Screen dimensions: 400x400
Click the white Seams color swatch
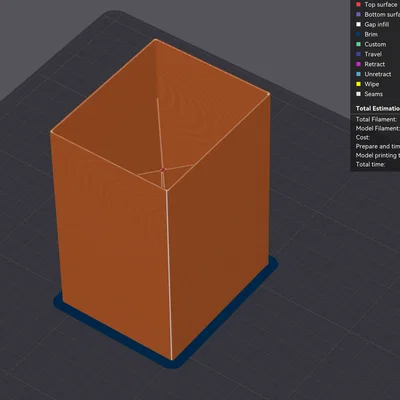(358, 94)
